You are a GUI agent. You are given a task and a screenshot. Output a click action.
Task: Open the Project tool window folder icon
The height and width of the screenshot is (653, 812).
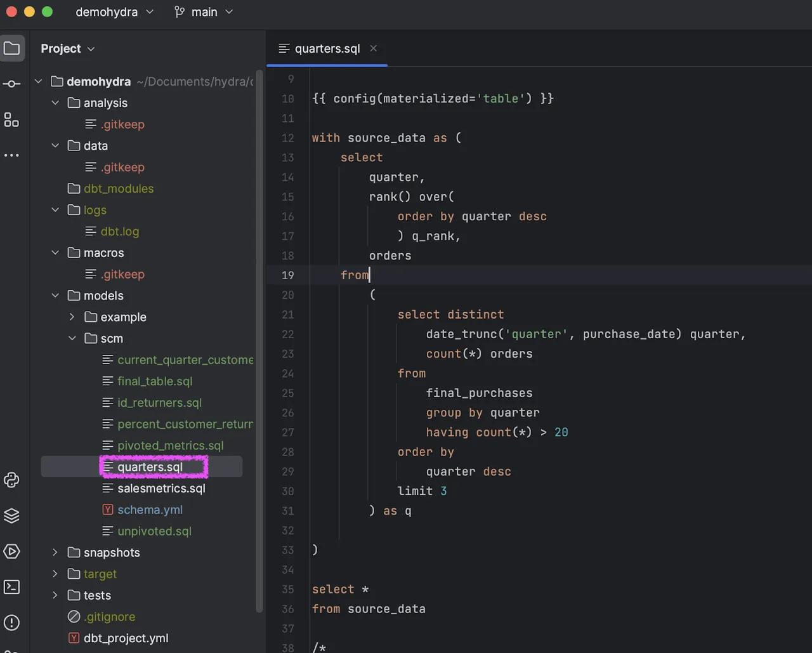(11, 48)
